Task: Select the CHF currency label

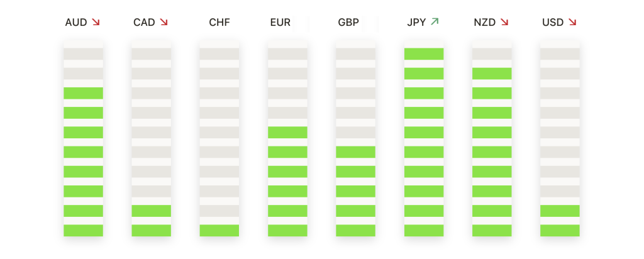Action: (219, 23)
